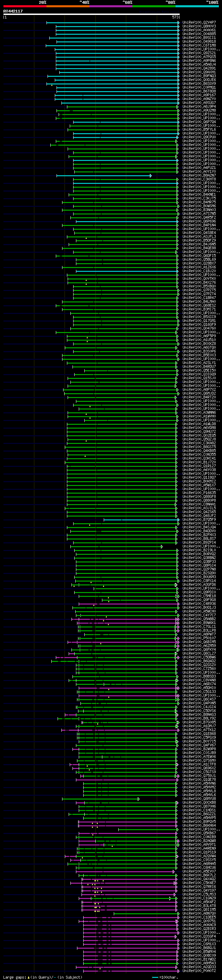The image size is (222, 980).
Task: Click the orange ~40% identity legend segment
Action: click(x=68, y=6)
